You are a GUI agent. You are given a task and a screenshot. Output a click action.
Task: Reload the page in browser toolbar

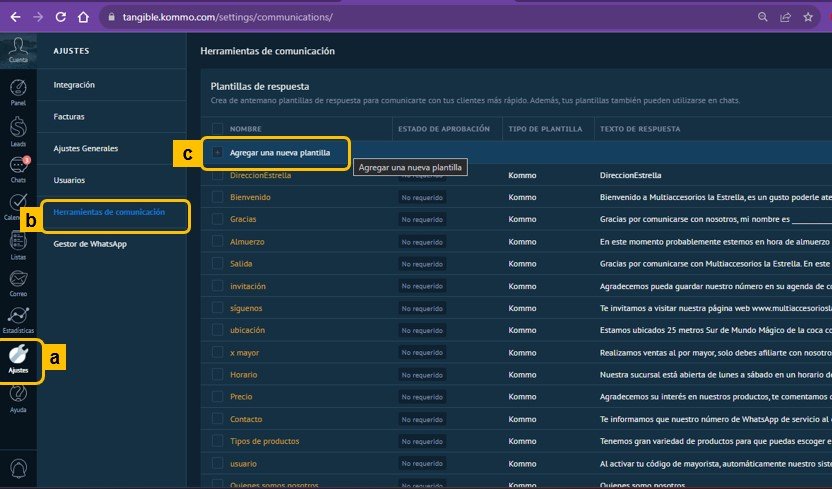pyautogui.click(x=61, y=17)
